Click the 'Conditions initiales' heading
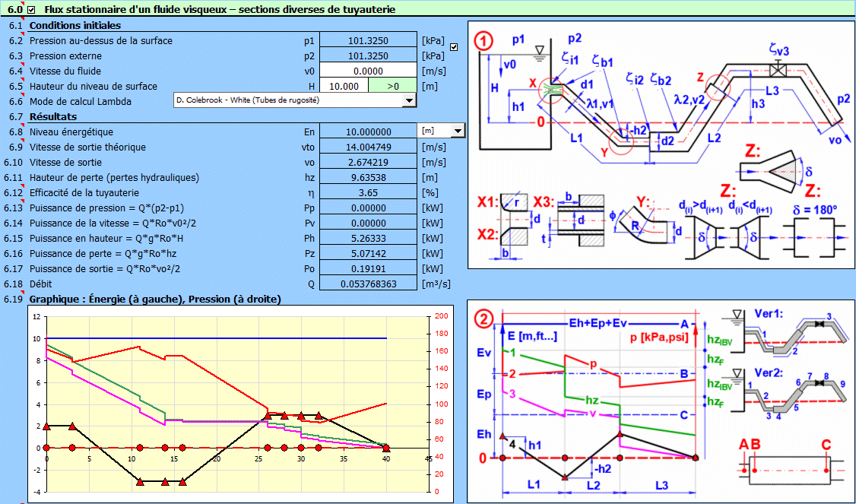This screenshot has height=504, width=856. [x=75, y=25]
